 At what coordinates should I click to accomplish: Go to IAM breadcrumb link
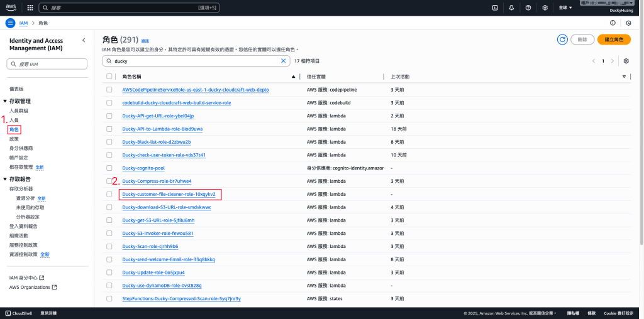point(24,23)
